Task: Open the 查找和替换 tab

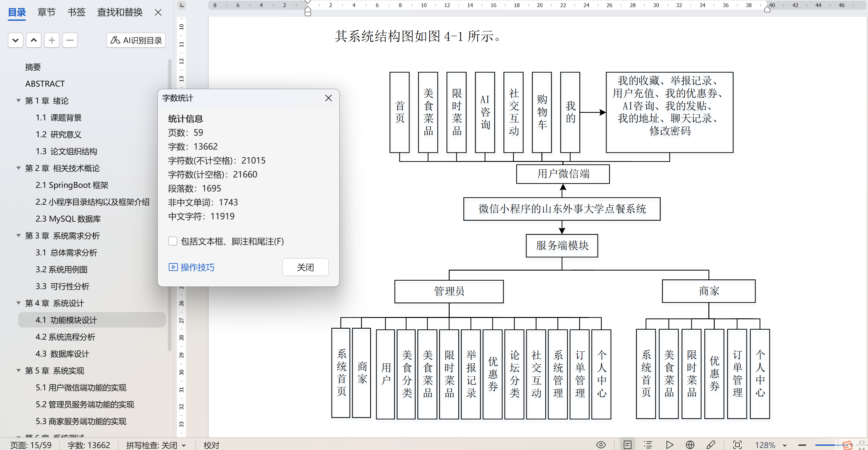Action: (x=120, y=12)
